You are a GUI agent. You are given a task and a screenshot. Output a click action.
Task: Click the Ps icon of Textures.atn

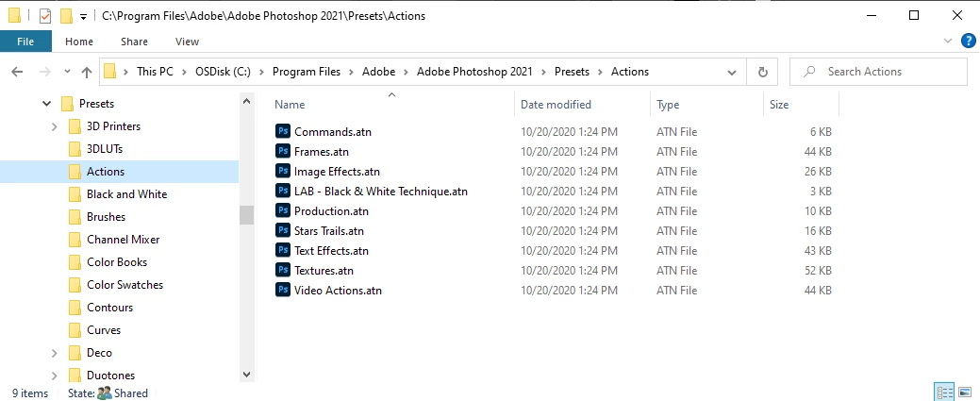click(283, 270)
